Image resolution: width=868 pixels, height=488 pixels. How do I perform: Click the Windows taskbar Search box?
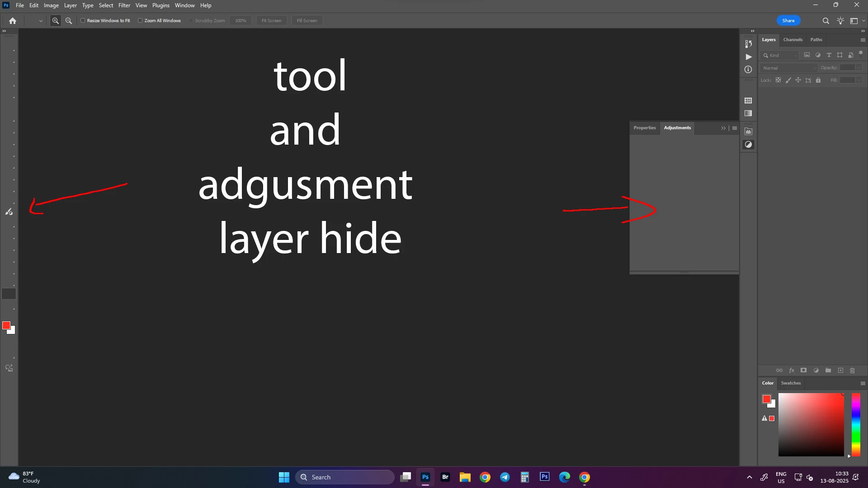[x=344, y=477]
